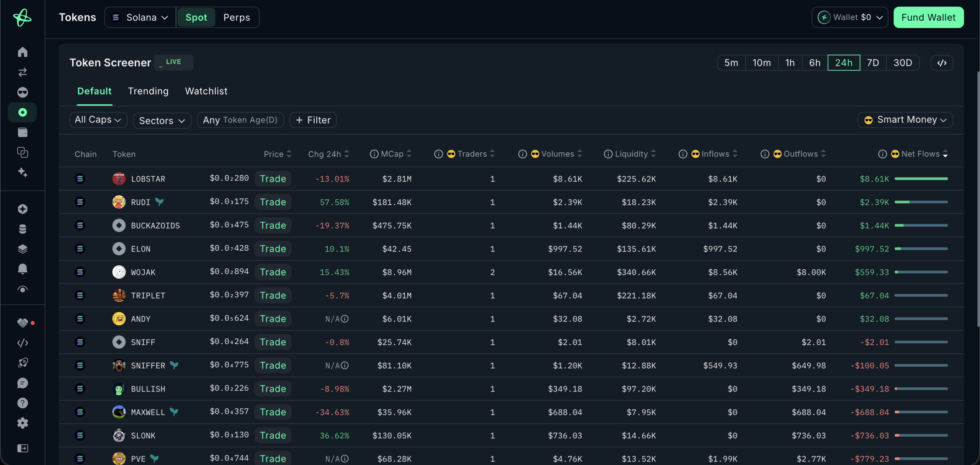Click the bell alerts sidebar icon

click(x=23, y=269)
